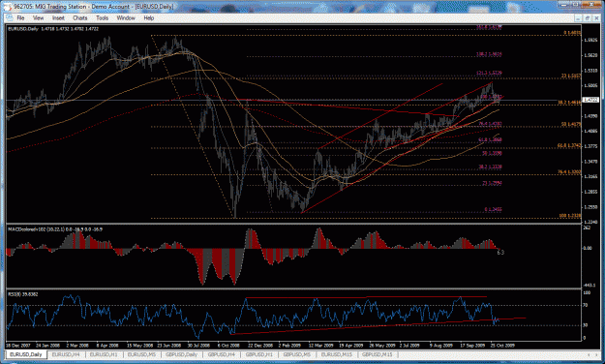The height and width of the screenshot is (364, 605).
Task: Click the 17 Sep 2009 date label
Action: point(472,345)
